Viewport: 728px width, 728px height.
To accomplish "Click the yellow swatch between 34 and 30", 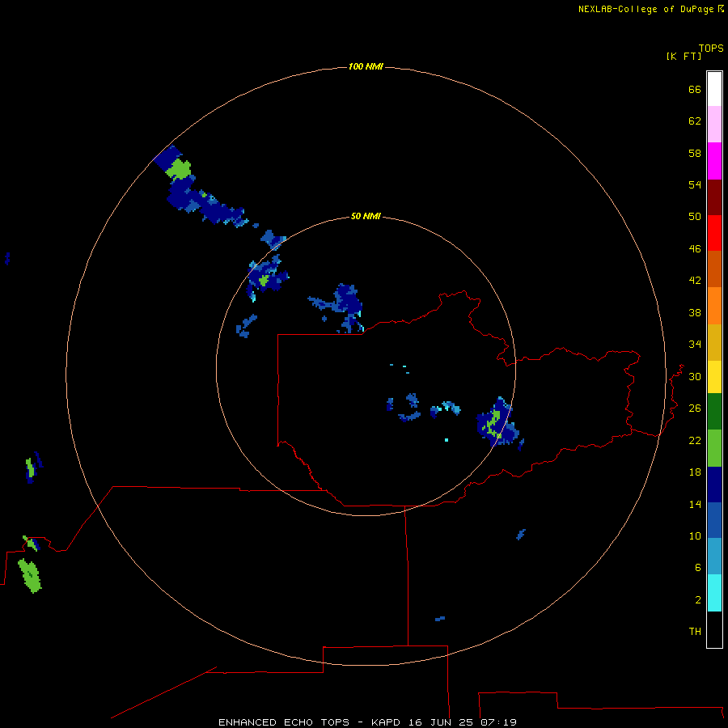I will pyautogui.click(x=714, y=377).
